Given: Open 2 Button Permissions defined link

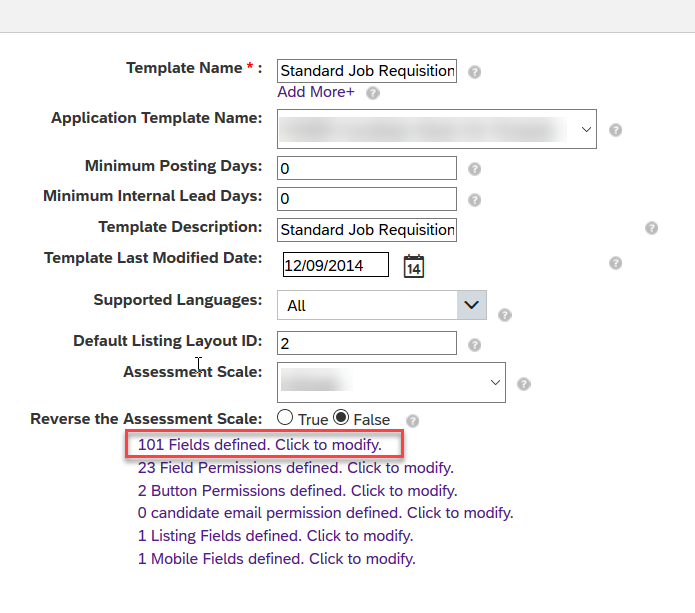Looking at the screenshot, I should click(x=297, y=491).
